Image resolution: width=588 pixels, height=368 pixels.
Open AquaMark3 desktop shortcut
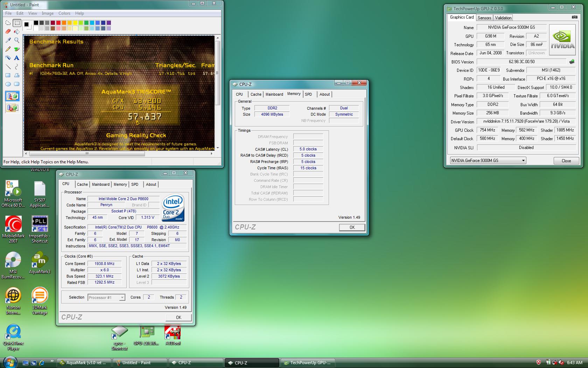(x=40, y=263)
